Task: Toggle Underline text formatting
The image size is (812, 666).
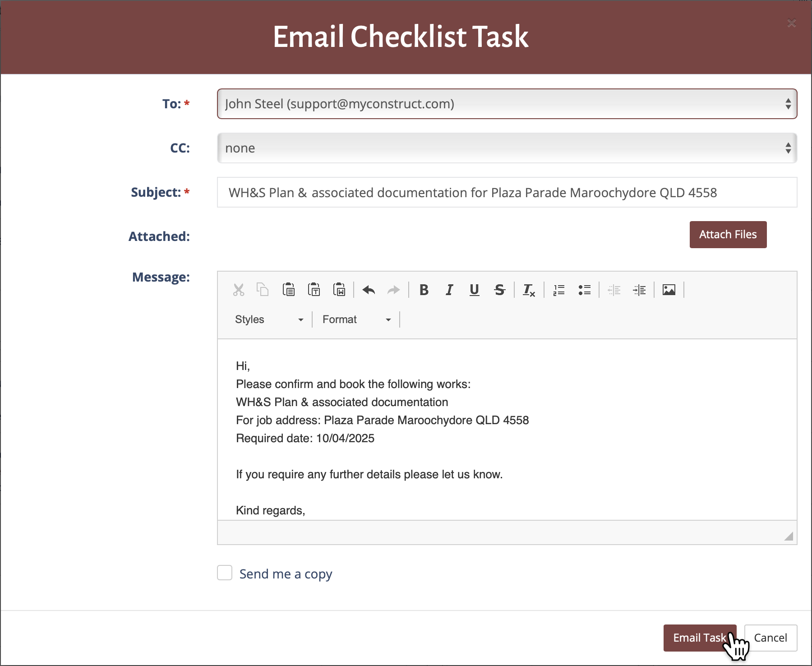Action: click(x=474, y=290)
